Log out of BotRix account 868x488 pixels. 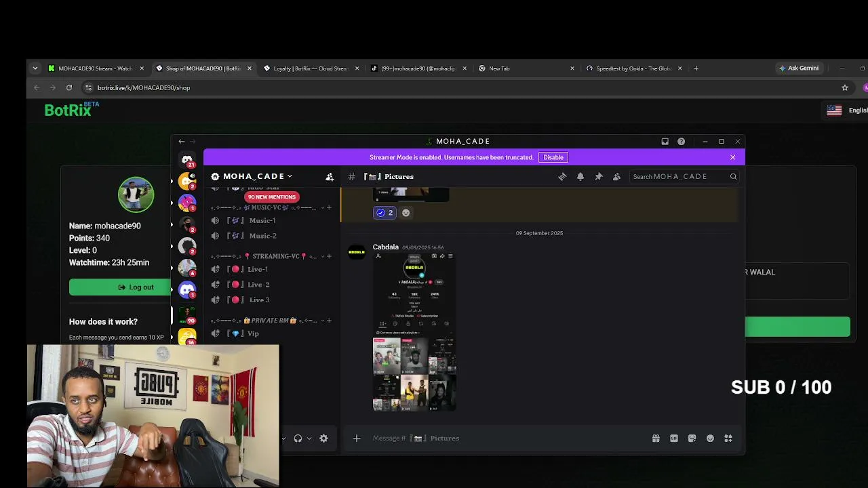[x=136, y=287]
